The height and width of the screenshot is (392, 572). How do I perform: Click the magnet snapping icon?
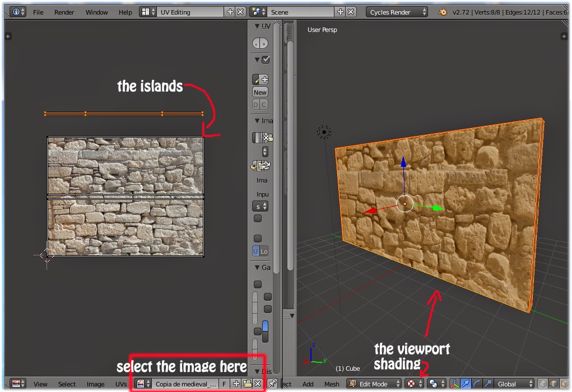pos(433,384)
